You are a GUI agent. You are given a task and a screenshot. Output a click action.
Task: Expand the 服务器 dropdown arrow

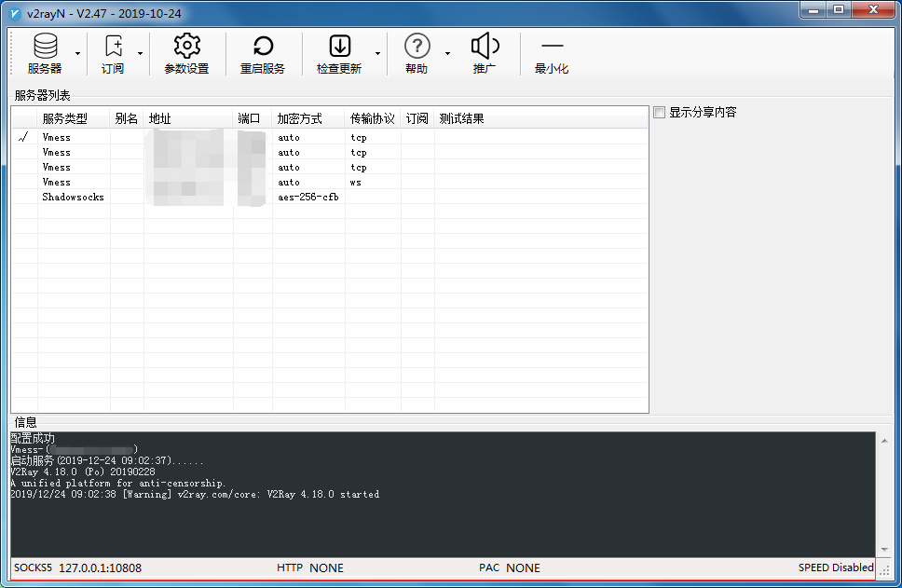tap(77, 53)
